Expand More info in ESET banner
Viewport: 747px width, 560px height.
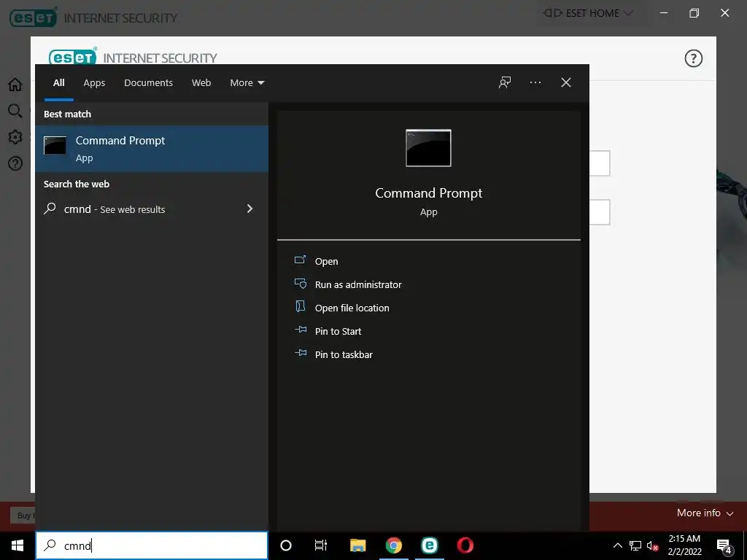(x=704, y=513)
